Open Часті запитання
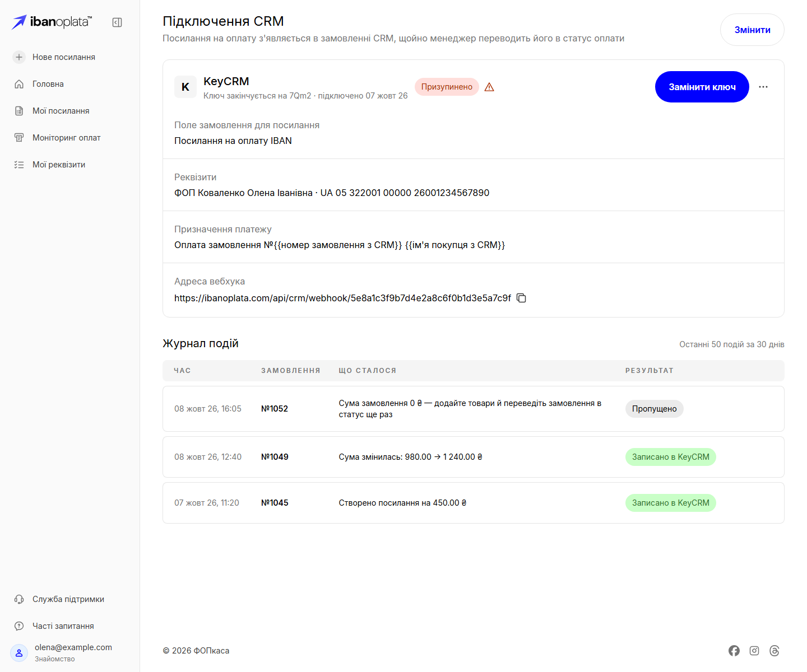This screenshot has height=672, width=807. [63, 626]
